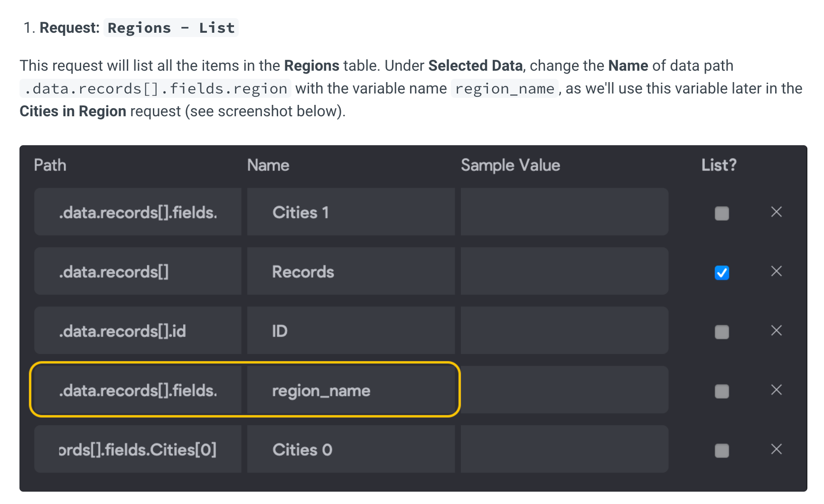Image resolution: width=824 pixels, height=504 pixels.
Task: Click the ID name field
Action: pyautogui.click(x=351, y=330)
